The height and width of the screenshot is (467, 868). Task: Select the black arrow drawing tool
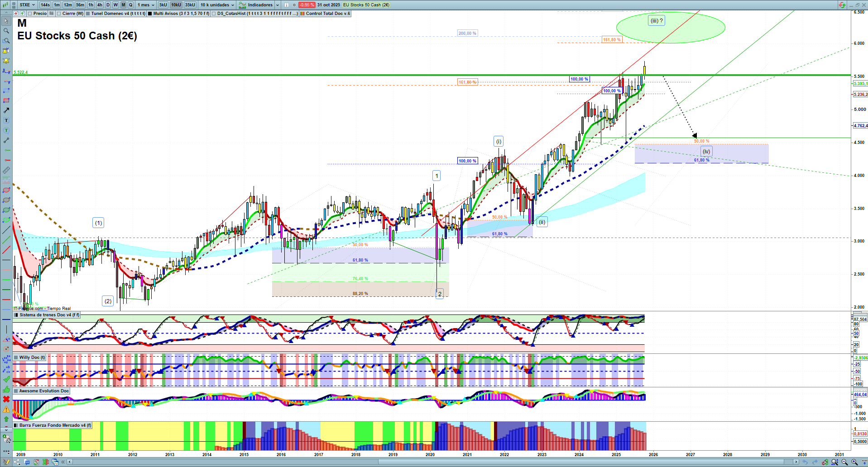coord(6,110)
